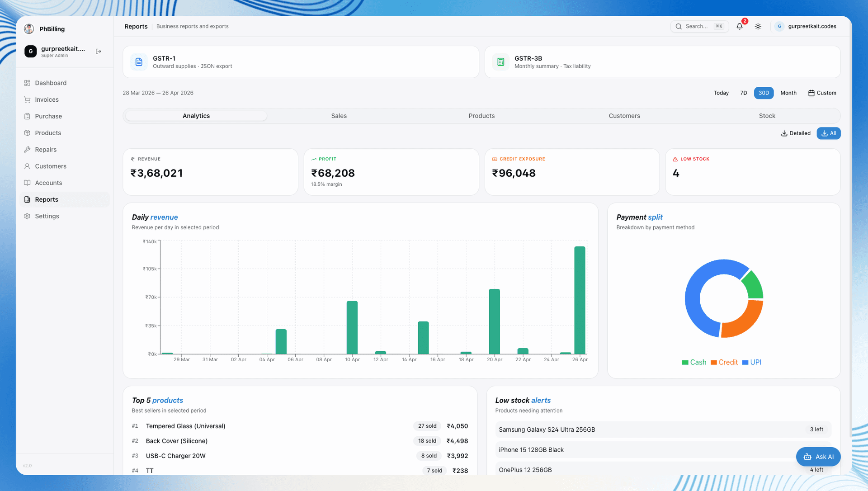Select Reports in the sidebar
The width and height of the screenshot is (868, 491).
[x=65, y=199]
